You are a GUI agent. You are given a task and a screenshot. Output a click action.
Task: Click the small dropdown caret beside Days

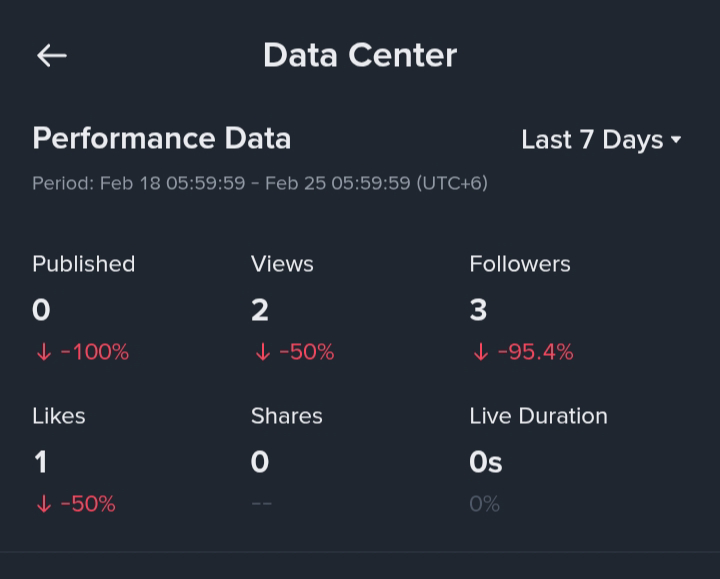pos(676,140)
